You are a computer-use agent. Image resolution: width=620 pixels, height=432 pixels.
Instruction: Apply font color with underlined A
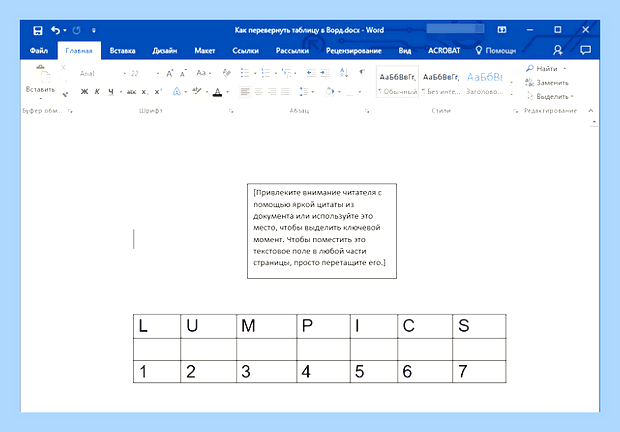217,92
